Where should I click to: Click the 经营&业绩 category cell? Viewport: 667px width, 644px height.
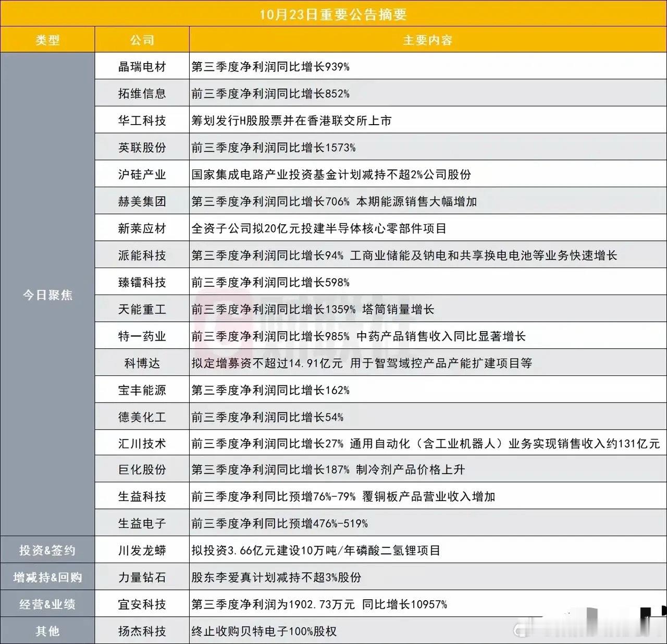point(47,604)
